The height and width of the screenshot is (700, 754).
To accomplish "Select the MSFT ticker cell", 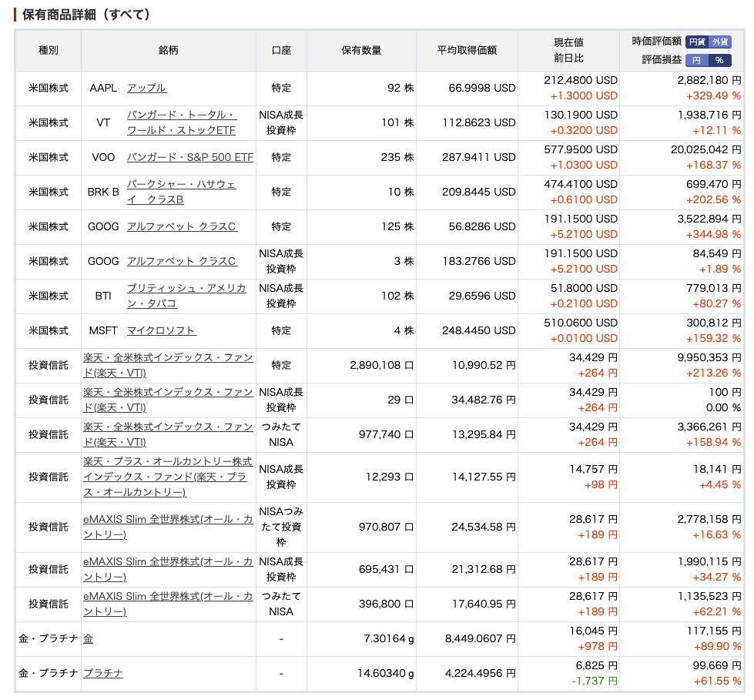I will tap(103, 330).
